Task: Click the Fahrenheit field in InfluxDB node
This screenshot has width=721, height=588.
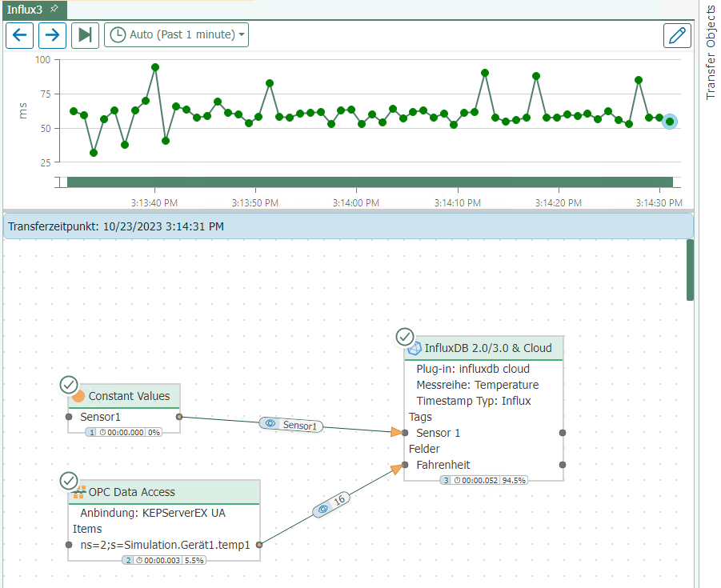Action: (x=443, y=465)
